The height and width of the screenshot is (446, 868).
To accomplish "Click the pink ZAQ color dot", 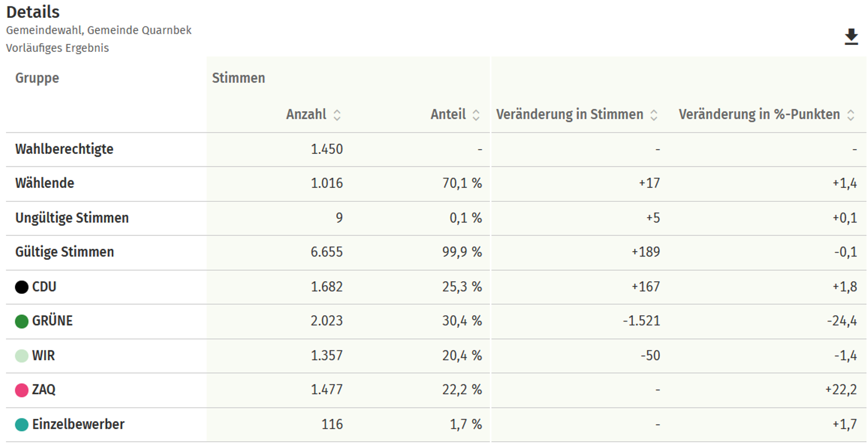I will coord(22,390).
